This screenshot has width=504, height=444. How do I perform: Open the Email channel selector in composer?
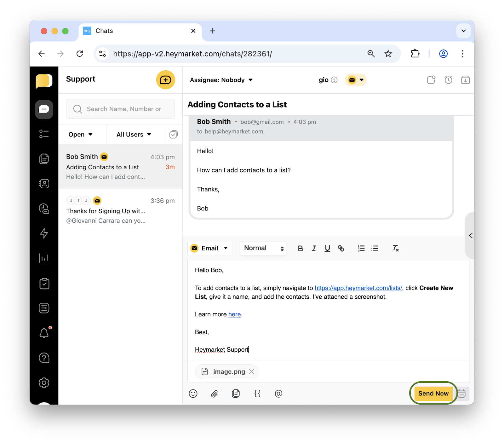pyautogui.click(x=210, y=248)
